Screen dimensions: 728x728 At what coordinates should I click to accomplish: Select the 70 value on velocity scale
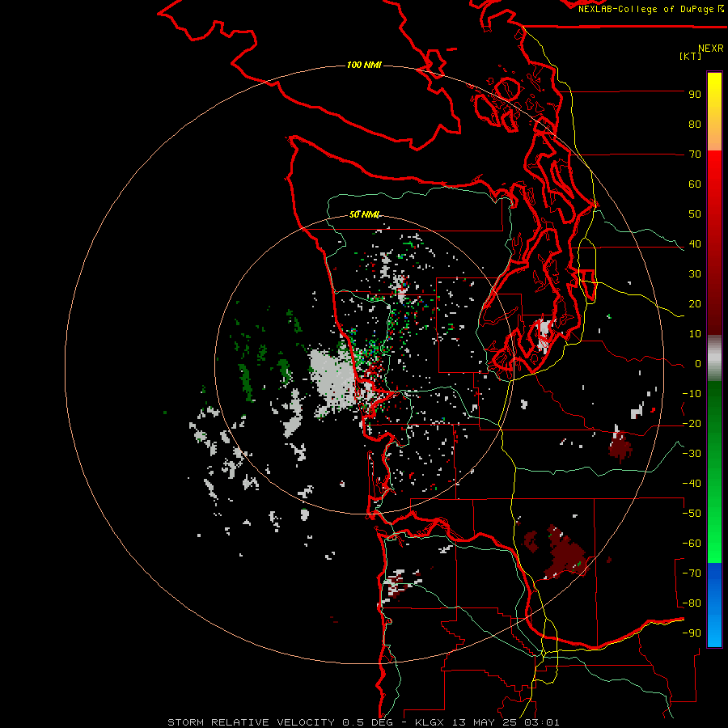[695, 154]
